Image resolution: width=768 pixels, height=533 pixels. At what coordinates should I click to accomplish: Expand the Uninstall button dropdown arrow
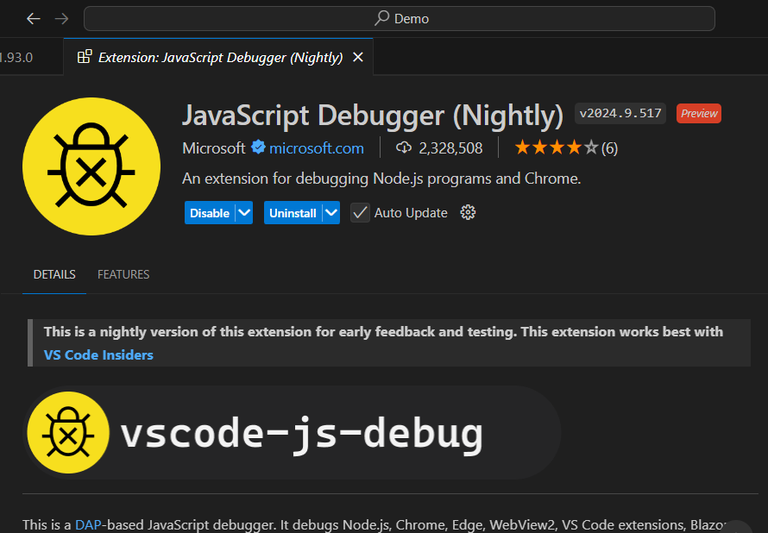coord(332,213)
